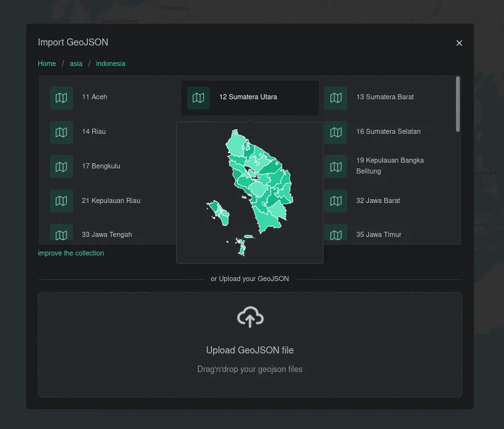Click the map icon for 21 Kepulauan Riau
Screen dimensions: 504x429
61,201
